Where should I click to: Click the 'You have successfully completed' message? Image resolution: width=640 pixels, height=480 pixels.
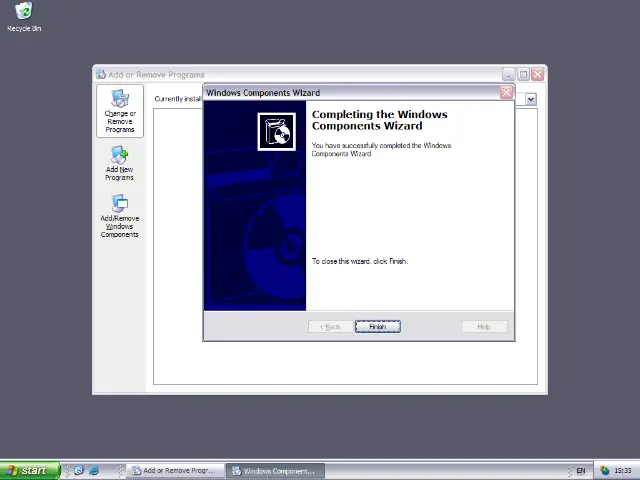coord(381,149)
